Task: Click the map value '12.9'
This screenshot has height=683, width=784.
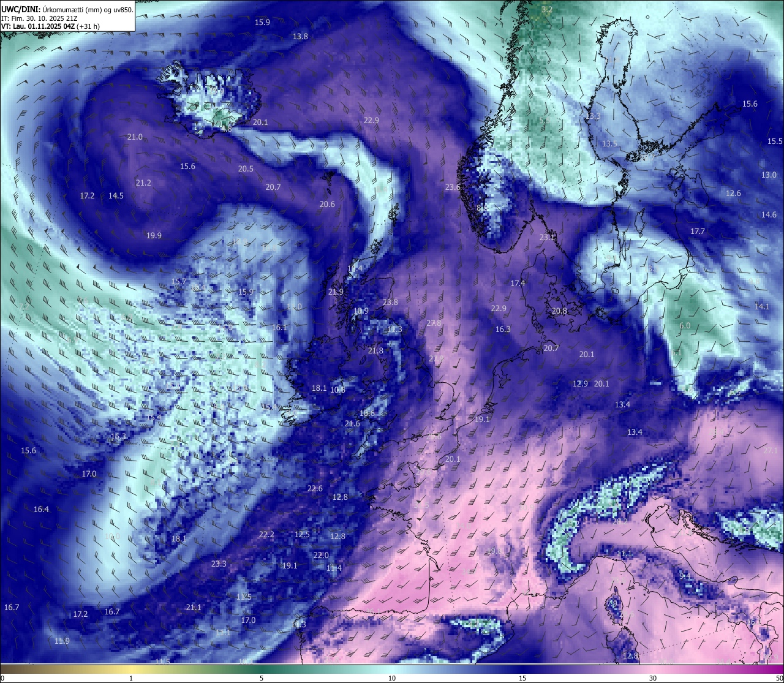Action: (x=580, y=384)
